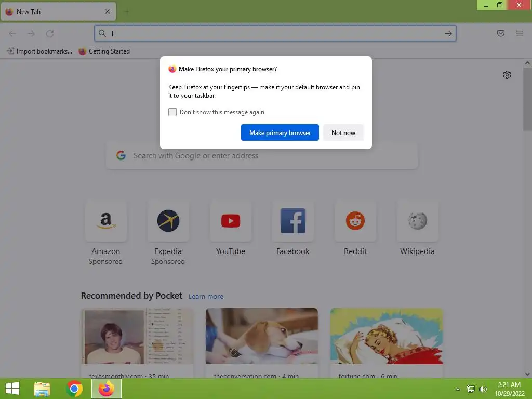This screenshot has width=532, height=399.
Task: Open a new tab with plus button
Action: 126,12
